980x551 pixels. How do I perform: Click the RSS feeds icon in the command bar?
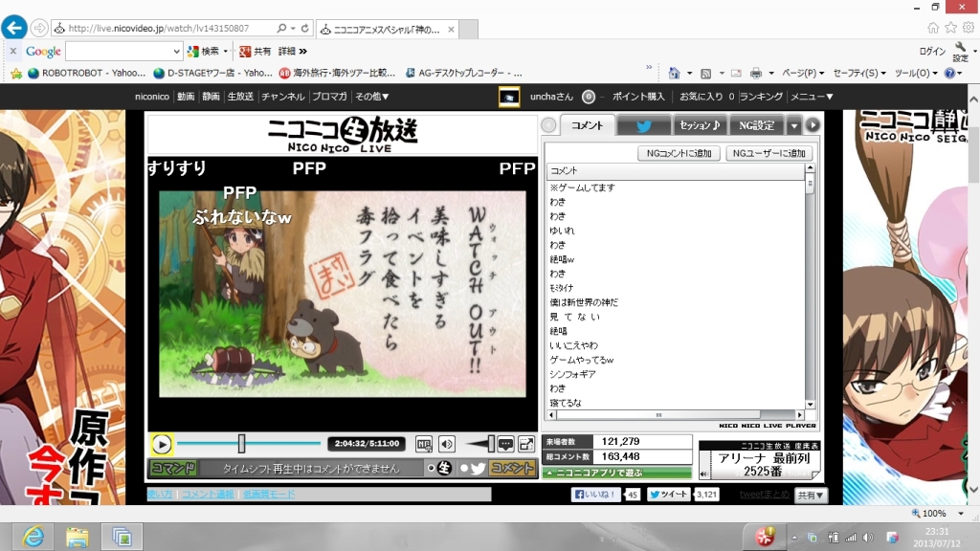[705, 73]
